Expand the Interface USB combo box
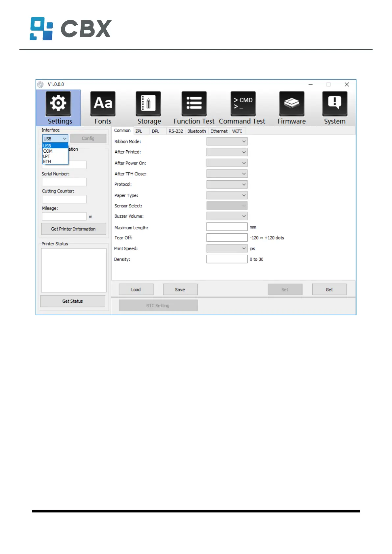This screenshot has height=554, width=392. (55, 138)
